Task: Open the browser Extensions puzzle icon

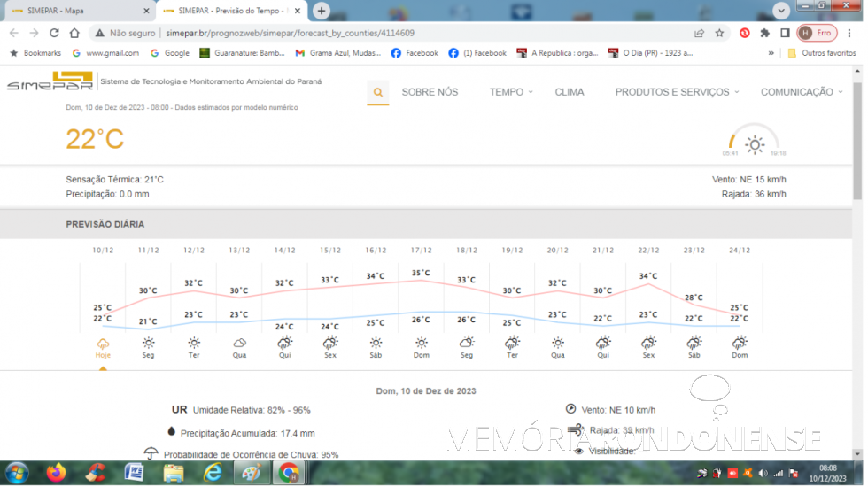Action: click(x=765, y=33)
